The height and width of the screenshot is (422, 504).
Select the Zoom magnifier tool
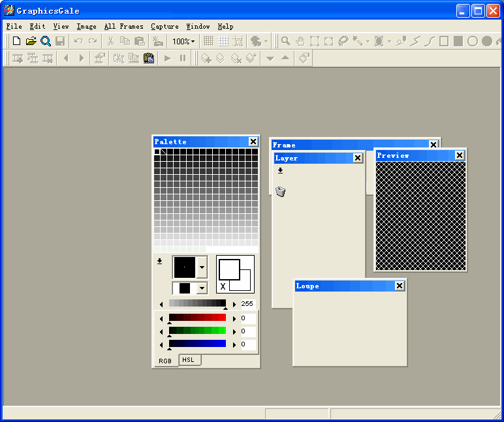[285, 41]
